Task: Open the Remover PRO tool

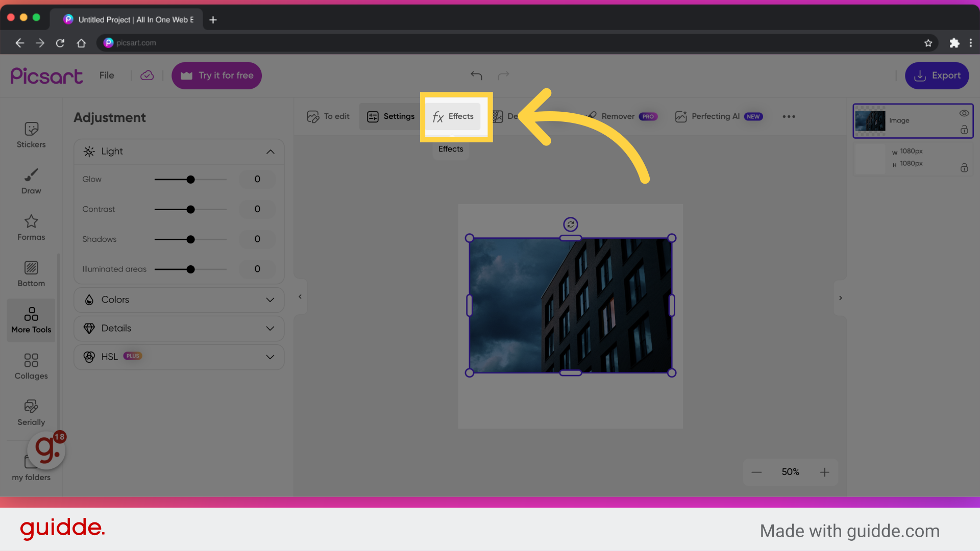Action: pyautogui.click(x=618, y=116)
